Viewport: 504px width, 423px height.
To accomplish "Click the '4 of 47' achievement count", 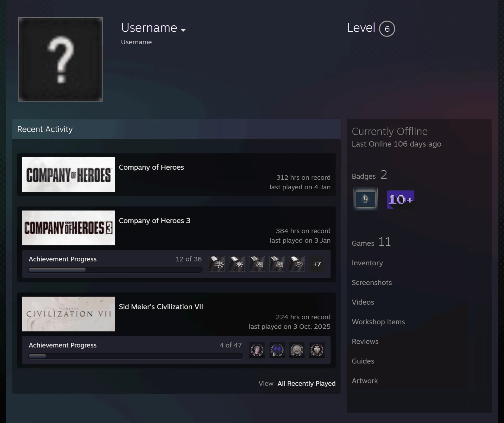I will pos(231,345).
